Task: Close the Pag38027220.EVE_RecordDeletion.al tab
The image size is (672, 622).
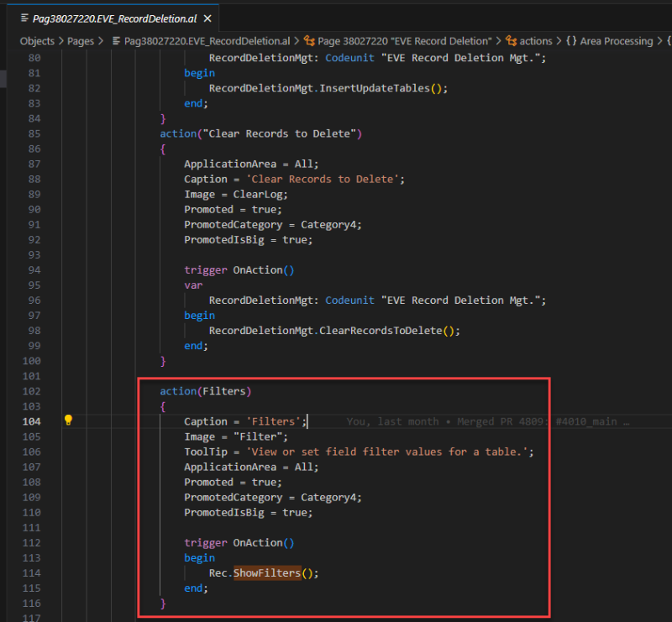Action: (207, 18)
